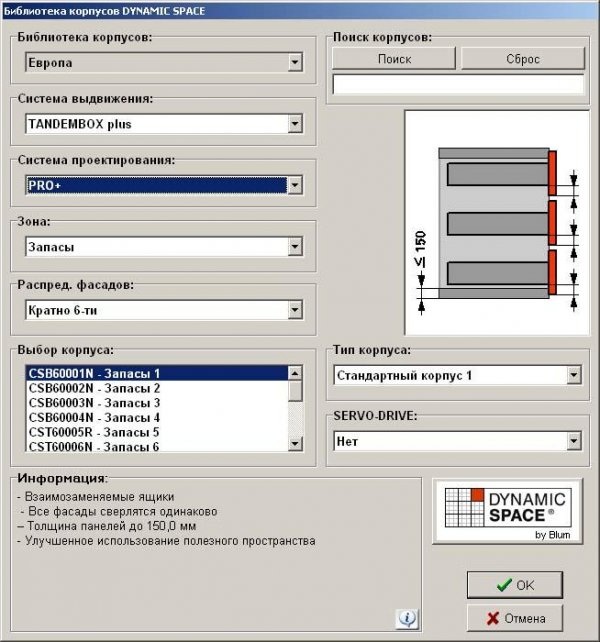Select CST60005R - Запасы 5 in list
600x642 pixels.
click(157, 432)
